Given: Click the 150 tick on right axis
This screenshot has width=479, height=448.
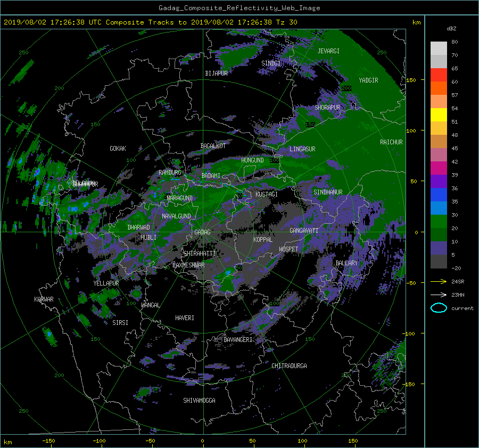Looking at the screenshot, I should (411, 80).
